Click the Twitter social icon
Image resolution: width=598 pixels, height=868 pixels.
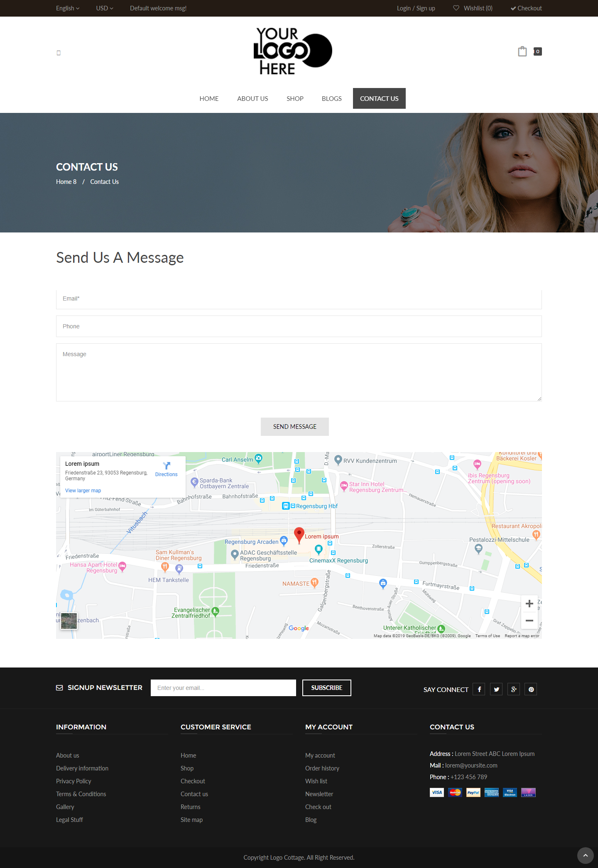pos(496,689)
